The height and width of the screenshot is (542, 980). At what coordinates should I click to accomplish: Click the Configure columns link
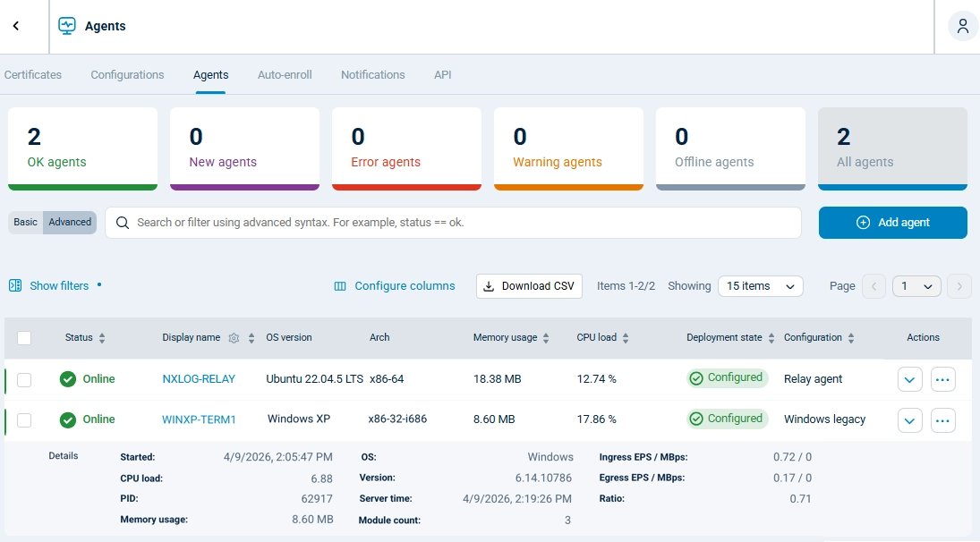(405, 286)
